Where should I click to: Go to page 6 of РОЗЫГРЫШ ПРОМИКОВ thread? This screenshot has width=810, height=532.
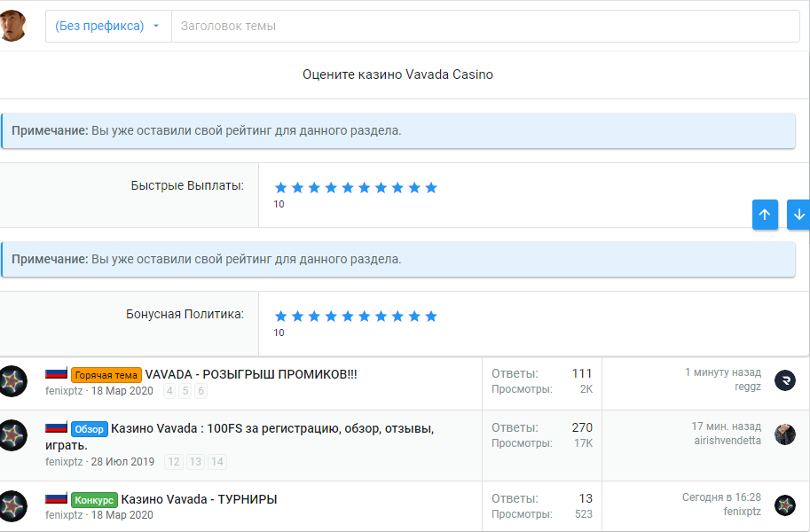(x=201, y=391)
